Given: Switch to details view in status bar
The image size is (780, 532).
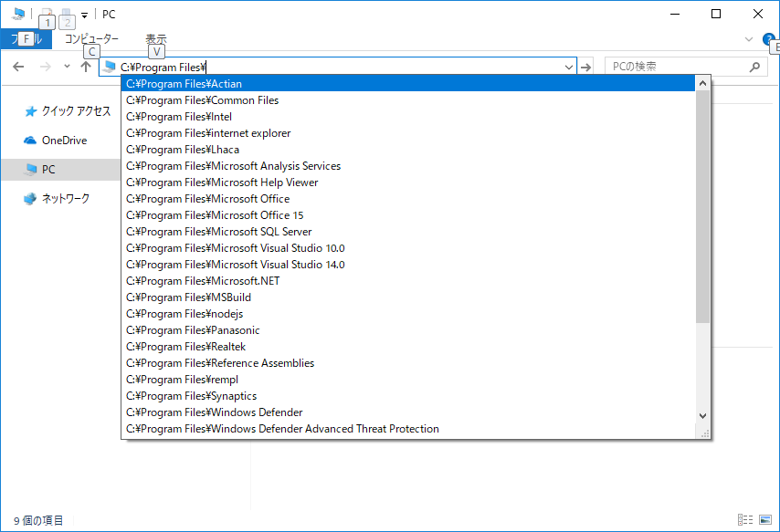Looking at the screenshot, I should [x=744, y=519].
